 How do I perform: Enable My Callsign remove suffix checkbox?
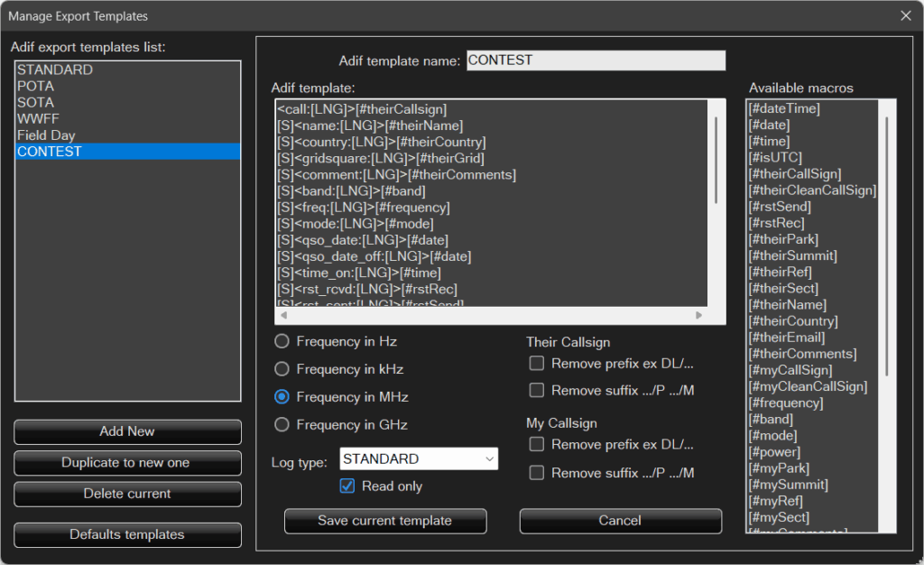(x=537, y=473)
